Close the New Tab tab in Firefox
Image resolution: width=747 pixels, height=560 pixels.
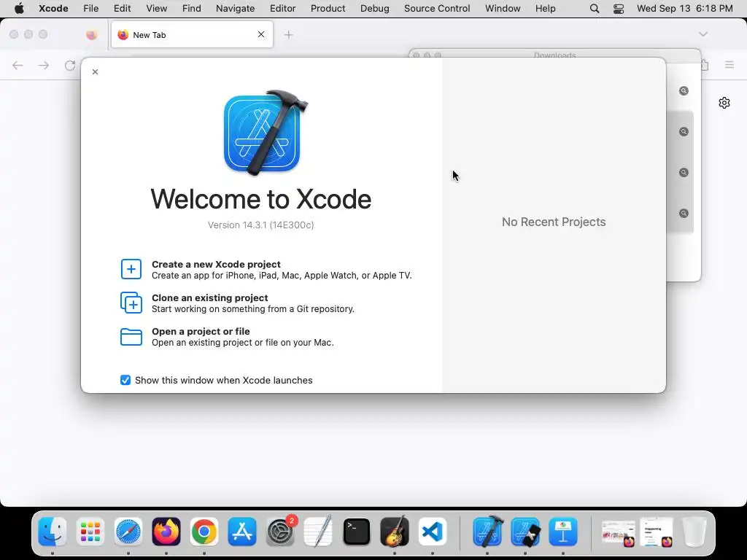tap(261, 34)
